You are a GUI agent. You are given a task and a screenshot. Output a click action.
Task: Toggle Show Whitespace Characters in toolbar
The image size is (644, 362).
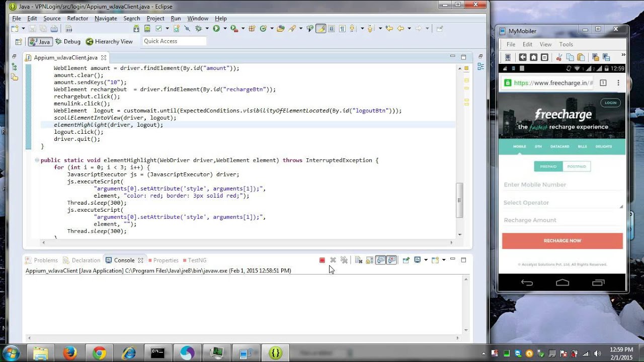click(x=342, y=29)
